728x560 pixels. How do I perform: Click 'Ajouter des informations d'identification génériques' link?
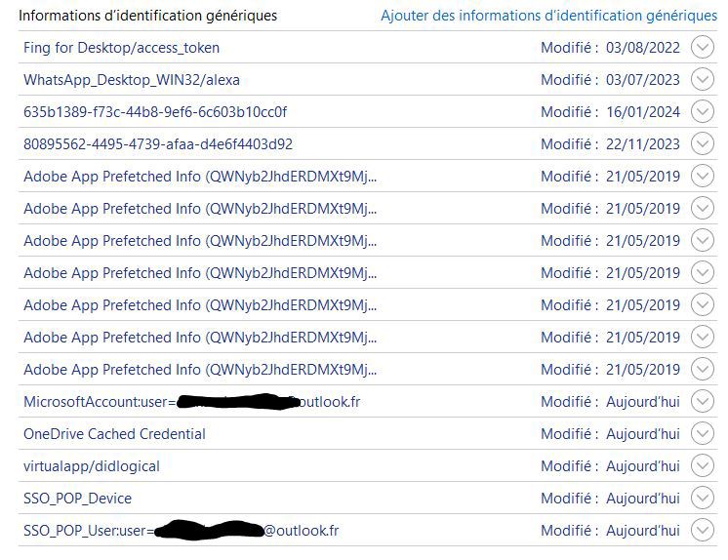548,16
